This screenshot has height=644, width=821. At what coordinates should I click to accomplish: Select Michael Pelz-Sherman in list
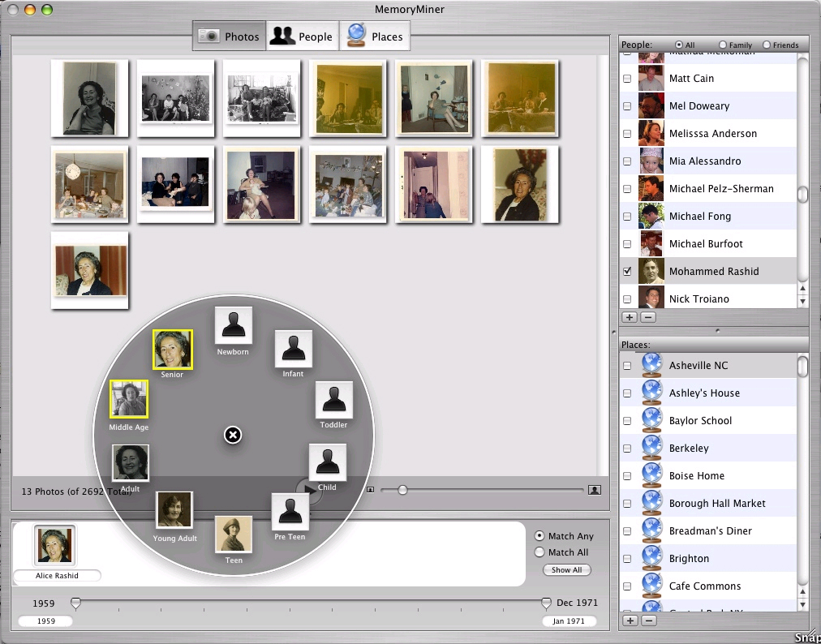pyautogui.click(x=708, y=188)
